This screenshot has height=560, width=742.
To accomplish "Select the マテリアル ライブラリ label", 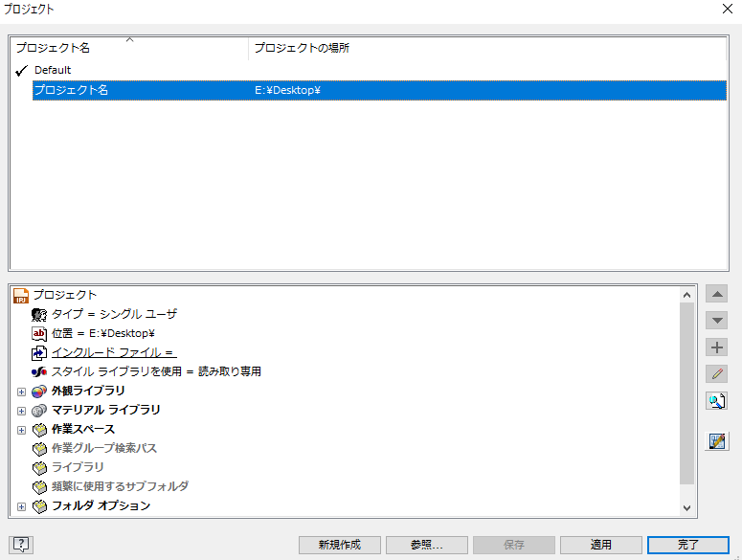I will [105, 410].
